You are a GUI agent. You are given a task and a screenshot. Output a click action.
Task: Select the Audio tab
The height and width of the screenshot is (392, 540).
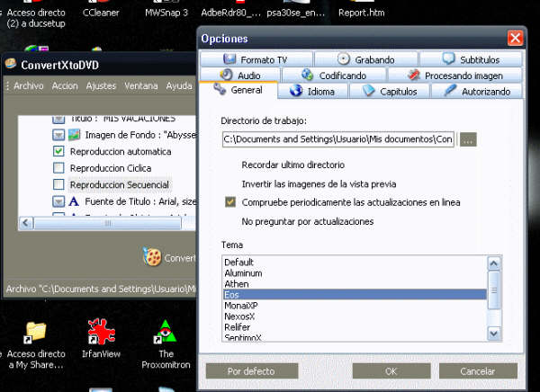click(x=240, y=75)
